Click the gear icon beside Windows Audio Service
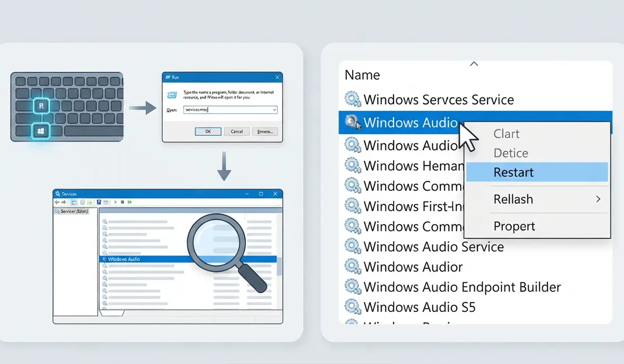Screen dimensions: 624x364 coord(353,246)
